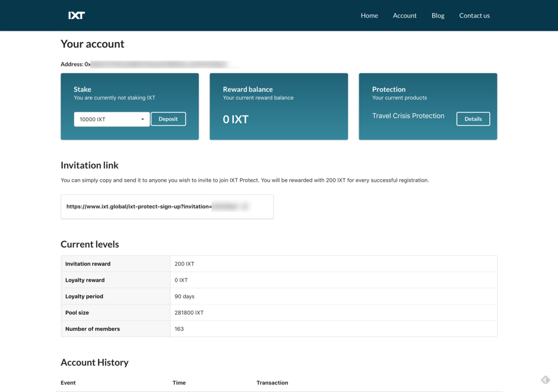The image size is (558, 392).
Task: Open the Contact us page
Action: (x=474, y=16)
